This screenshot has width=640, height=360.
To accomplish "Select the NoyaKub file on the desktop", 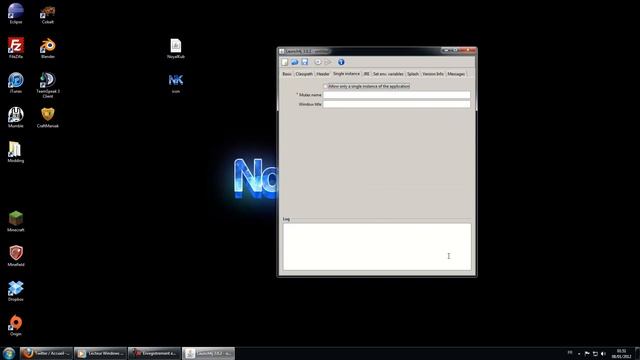I will (x=176, y=48).
